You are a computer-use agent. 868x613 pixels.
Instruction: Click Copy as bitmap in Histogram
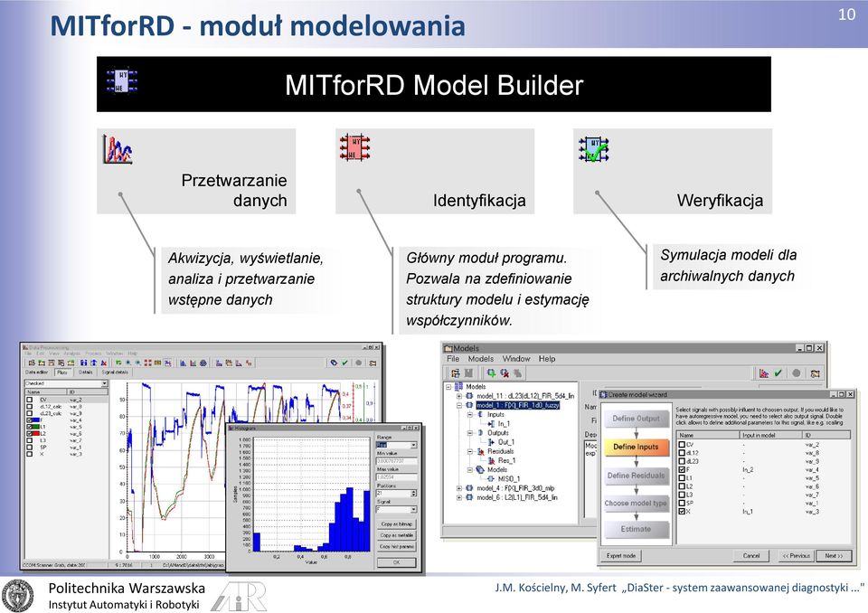point(396,523)
